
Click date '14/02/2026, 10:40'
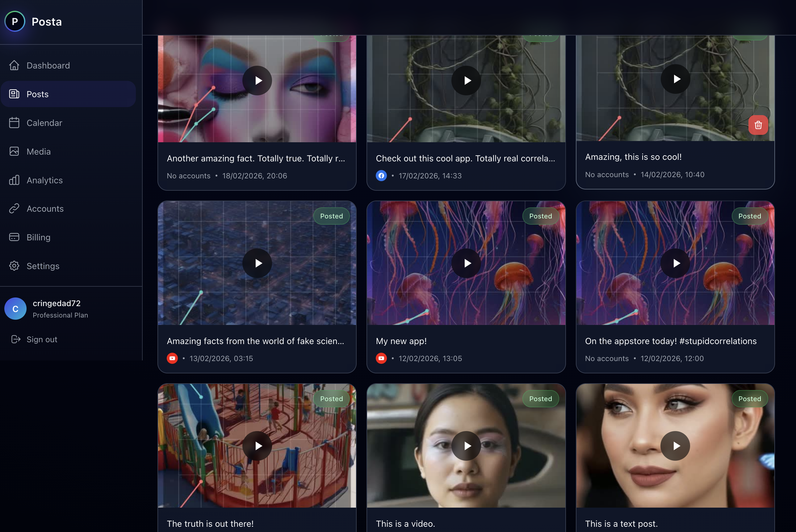click(672, 174)
